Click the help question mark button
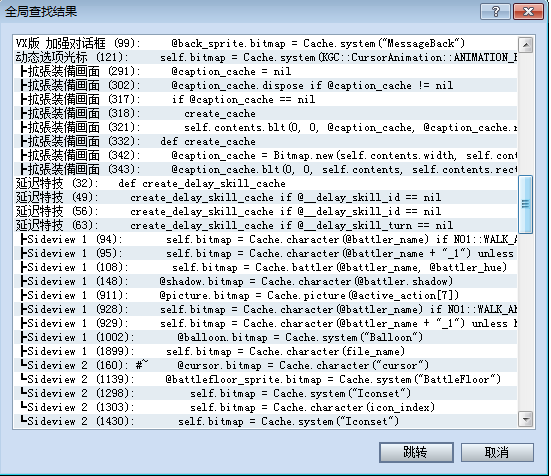The image size is (551, 476). click(496, 12)
